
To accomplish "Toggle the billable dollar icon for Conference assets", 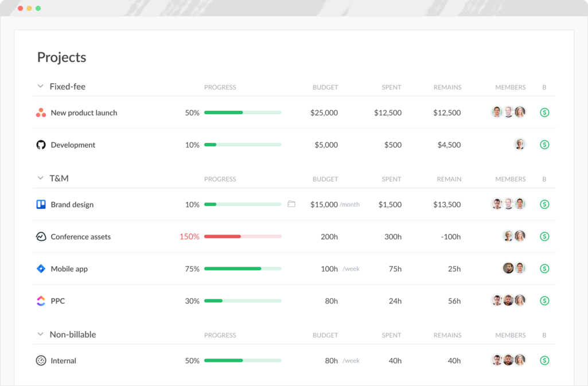I will pos(544,236).
